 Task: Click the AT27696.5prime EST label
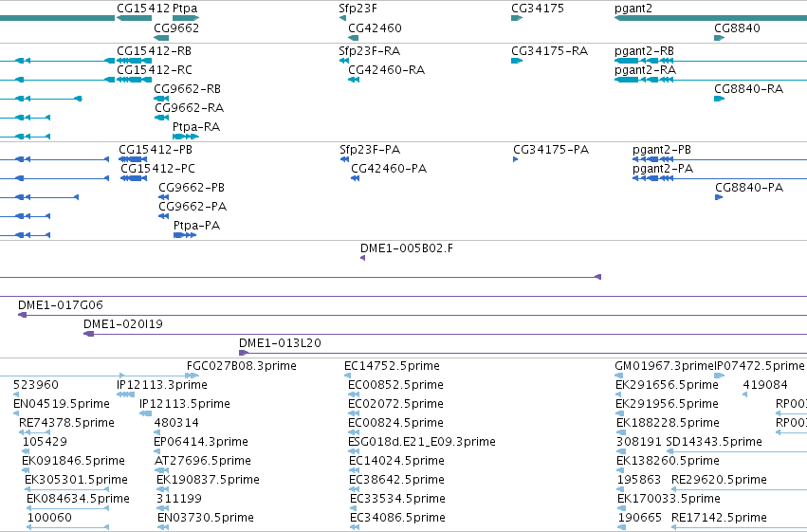click(203, 461)
